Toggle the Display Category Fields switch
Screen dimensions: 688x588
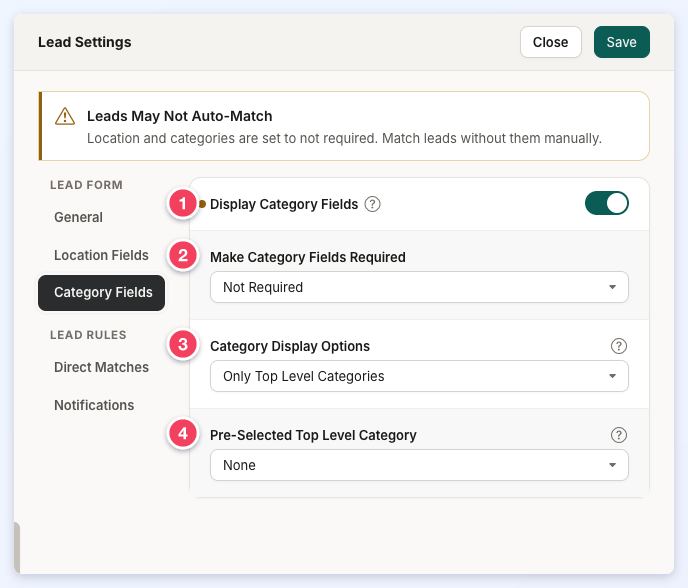coord(606,203)
